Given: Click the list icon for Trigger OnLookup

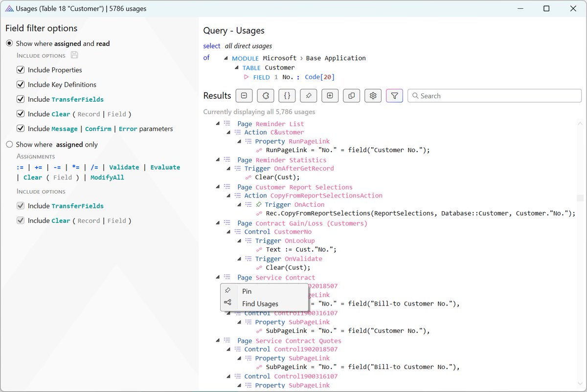Looking at the screenshot, I should point(248,240).
